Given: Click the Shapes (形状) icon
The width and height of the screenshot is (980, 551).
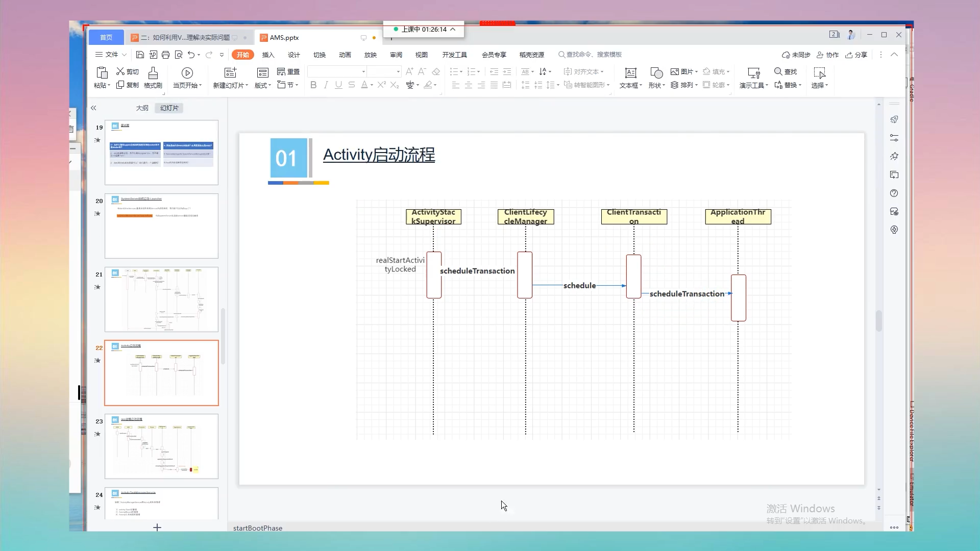Looking at the screenshot, I should click(x=656, y=73).
